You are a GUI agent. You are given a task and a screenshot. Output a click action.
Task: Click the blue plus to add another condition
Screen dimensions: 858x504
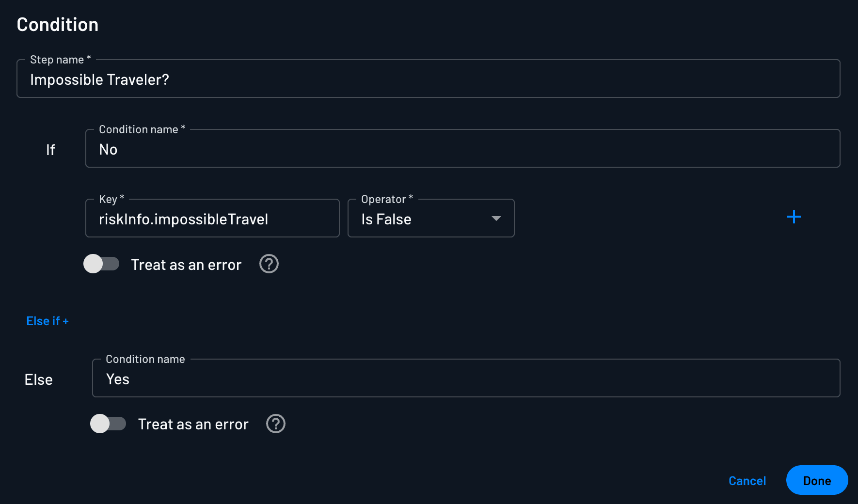[794, 217]
